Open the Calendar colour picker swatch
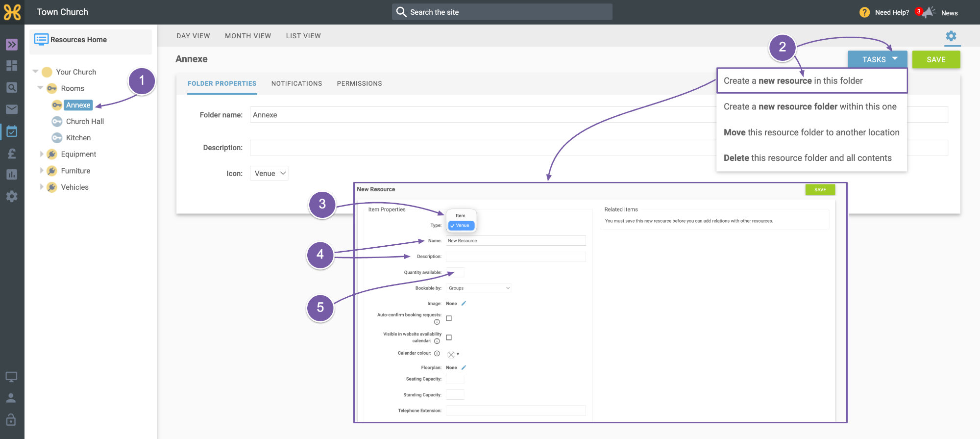This screenshot has width=980, height=439. [453, 354]
